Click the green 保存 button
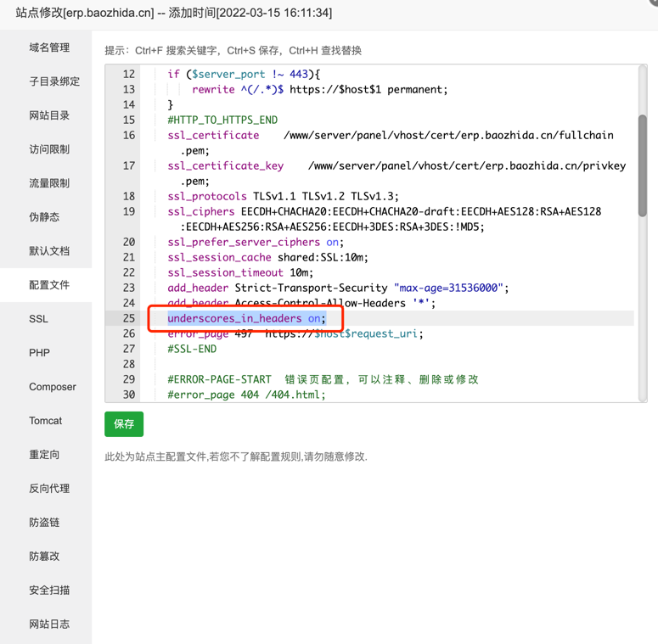 pyautogui.click(x=124, y=424)
